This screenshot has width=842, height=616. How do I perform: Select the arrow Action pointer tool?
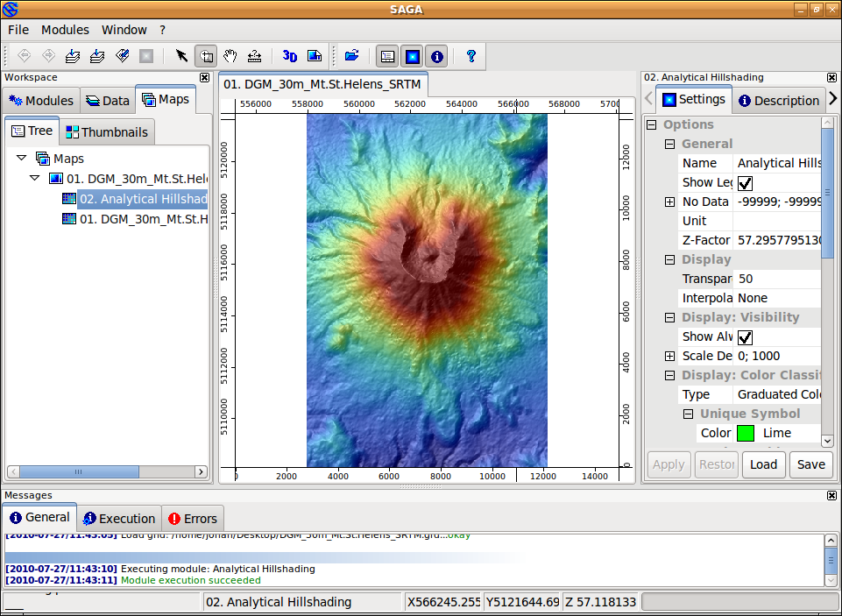(x=181, y=56)
